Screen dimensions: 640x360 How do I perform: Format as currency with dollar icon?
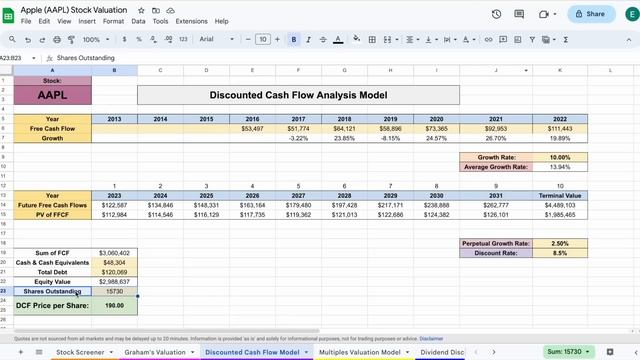[124, 39]
